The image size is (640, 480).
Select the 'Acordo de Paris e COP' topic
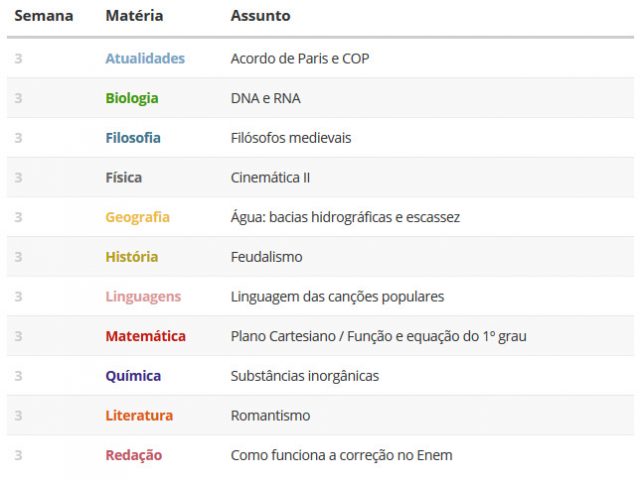[300, 58]
